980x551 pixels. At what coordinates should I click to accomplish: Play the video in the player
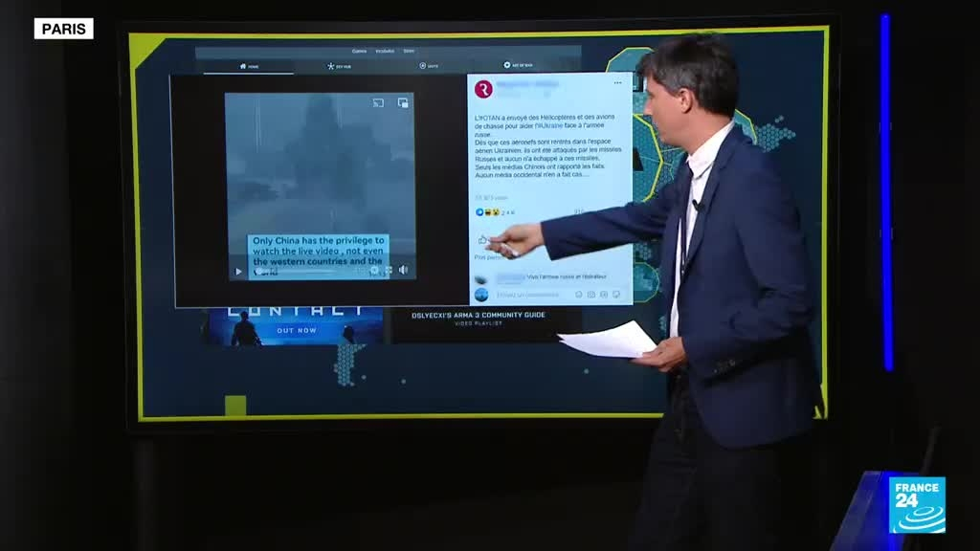[238, 272]
